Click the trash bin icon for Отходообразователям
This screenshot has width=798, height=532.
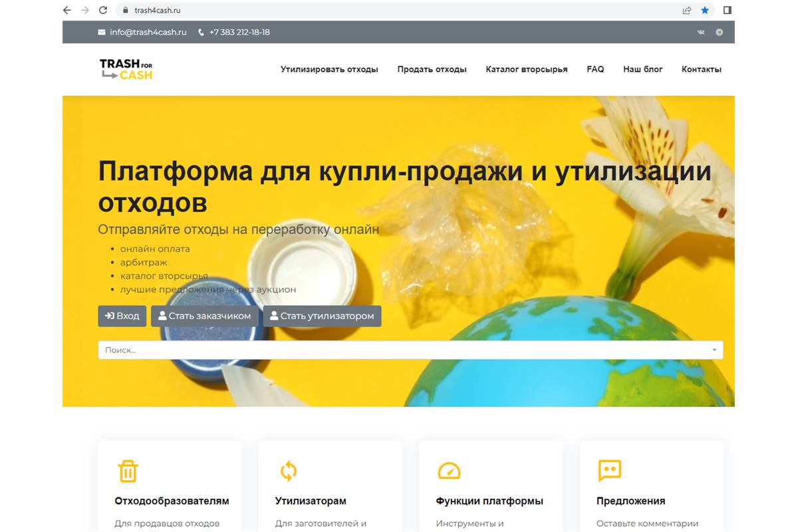click(128, 471)
